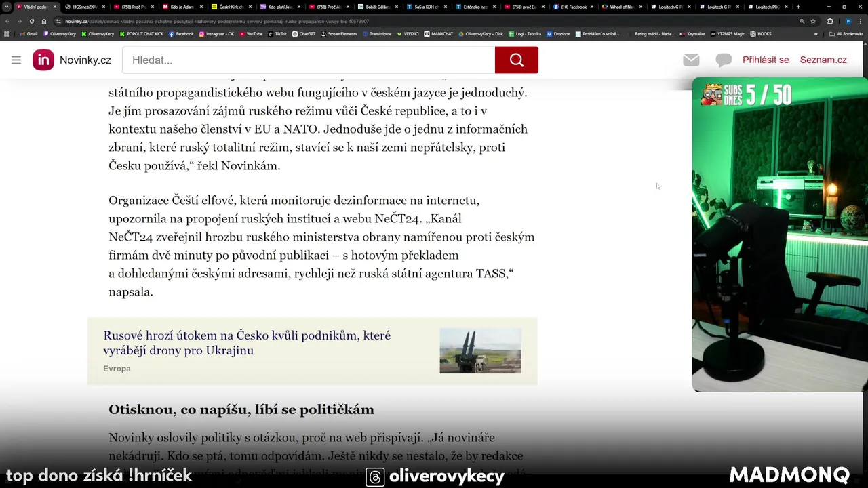Open the browser extensions puzzle icon
Image resolution: width=868 pixels, height=488 pixels.
click(829, 21)
